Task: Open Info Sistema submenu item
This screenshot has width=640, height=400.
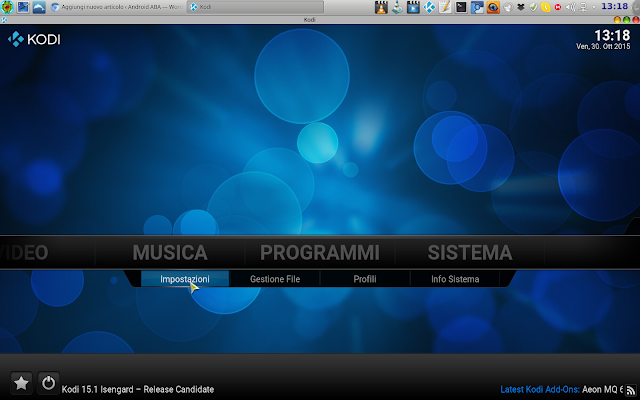Action: point(455,279)
